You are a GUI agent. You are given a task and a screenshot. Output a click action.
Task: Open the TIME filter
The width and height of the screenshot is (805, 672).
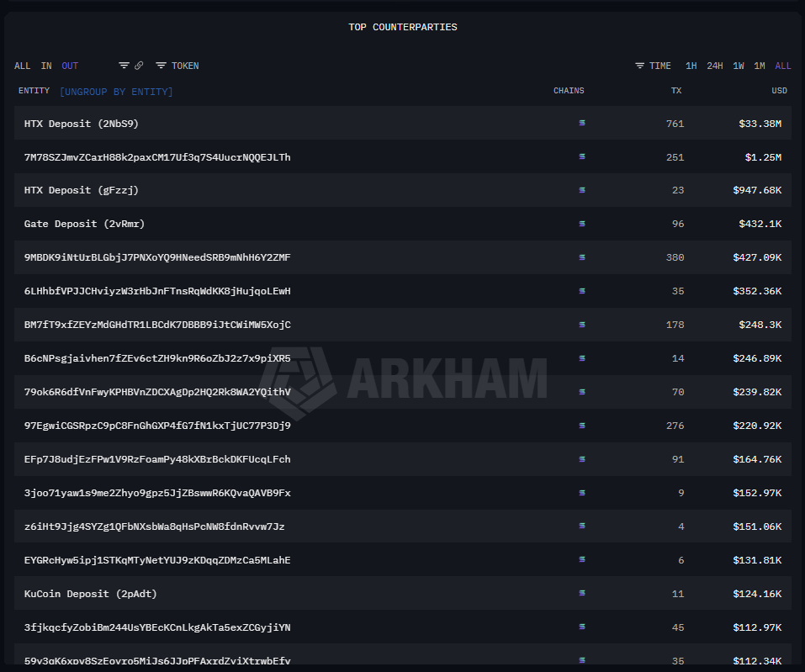click(x=653, y=66)
